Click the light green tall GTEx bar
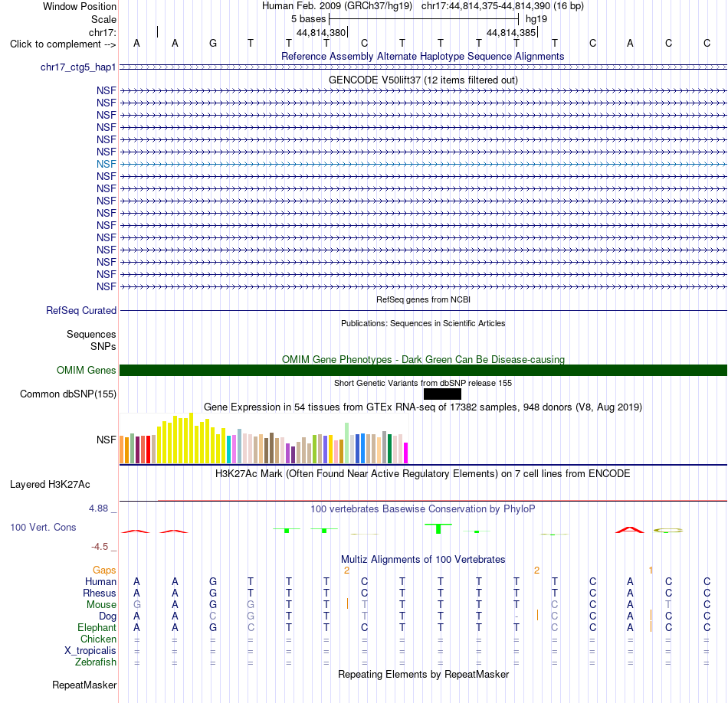The height and width of the screenshot is (703, 728). click(347, 443)
